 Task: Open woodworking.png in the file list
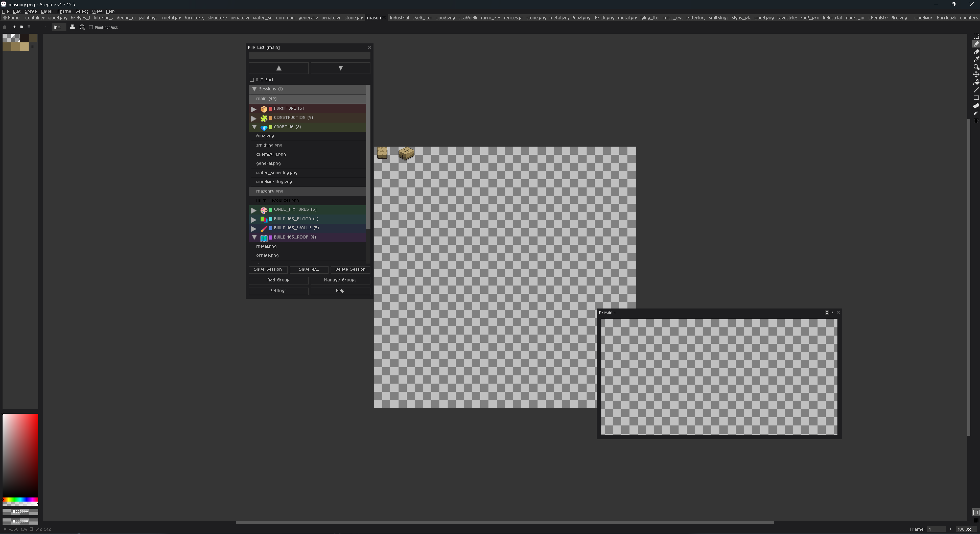click(x=274, y=182)
